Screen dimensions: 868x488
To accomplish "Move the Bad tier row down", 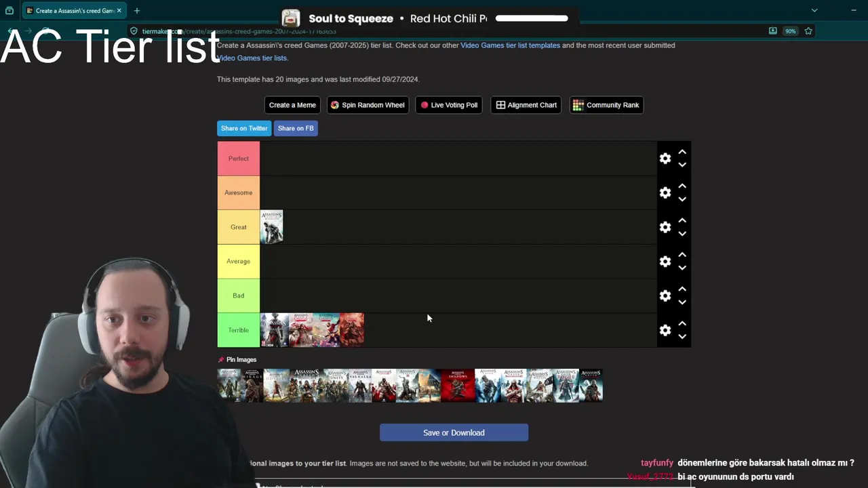I will (682, 302).
